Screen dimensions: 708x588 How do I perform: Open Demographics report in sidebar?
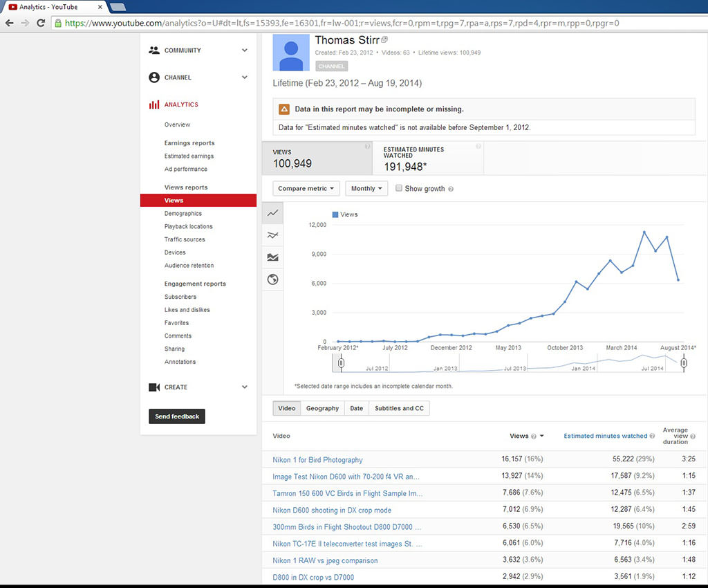pyautogui.click(x=183, y=214)
